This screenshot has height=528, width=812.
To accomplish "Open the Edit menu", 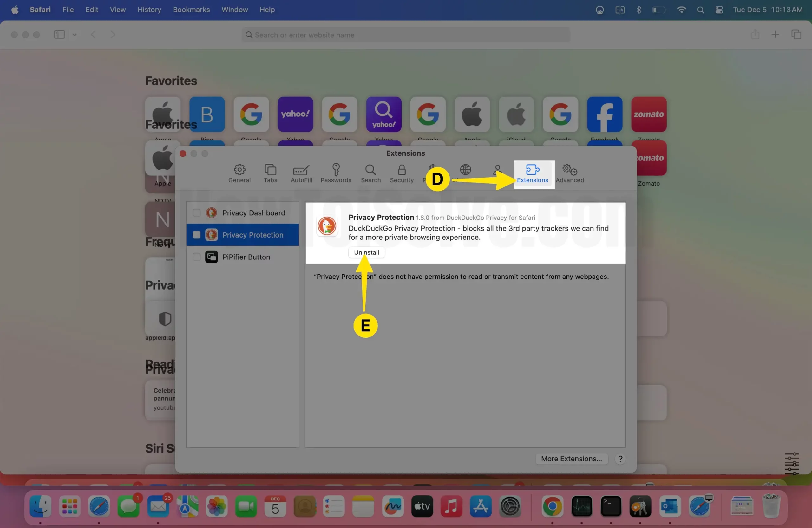I will pyautogui.click(x=92, y=10).
